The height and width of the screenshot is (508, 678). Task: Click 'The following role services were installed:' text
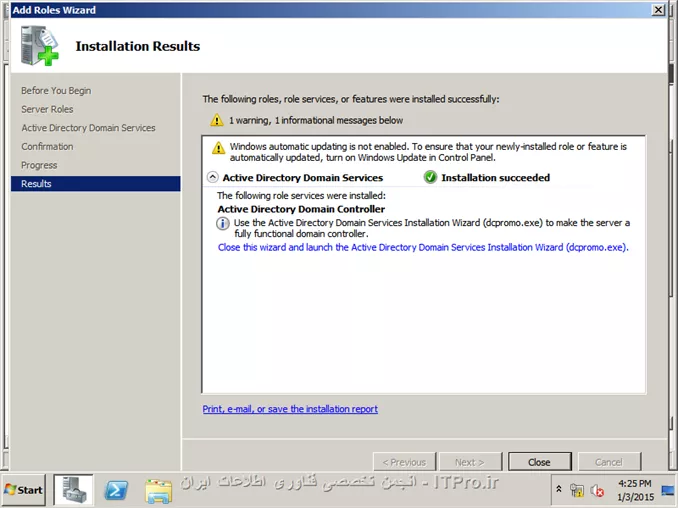point(301,196)
